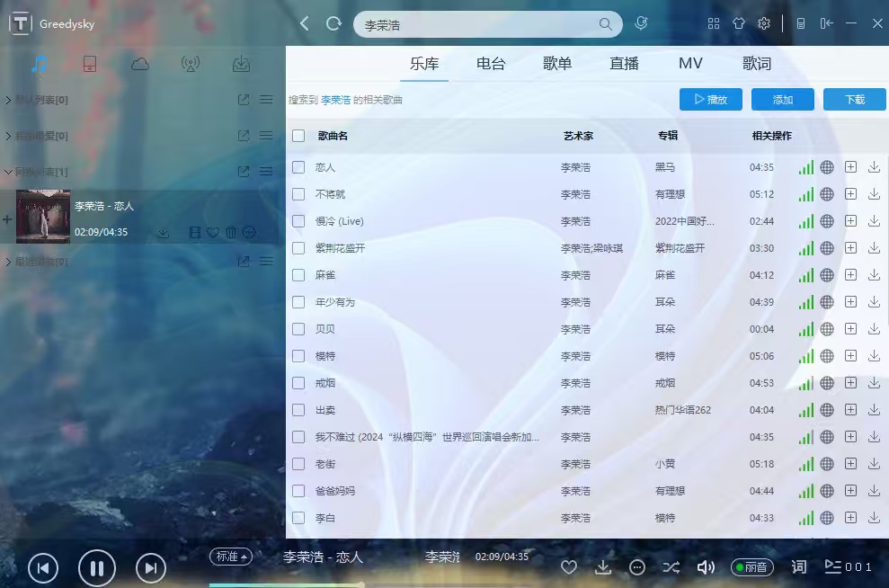The height and width of the screenshot is (588, 889).
Task: Select the 很冷 (Live) checkbox
Action: click(298, 221)
